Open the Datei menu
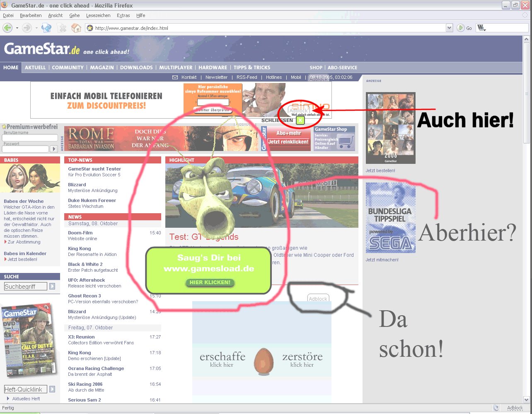The height and width of the screenshot is (414, 532). pyautogui.click(x=8, y=15)
